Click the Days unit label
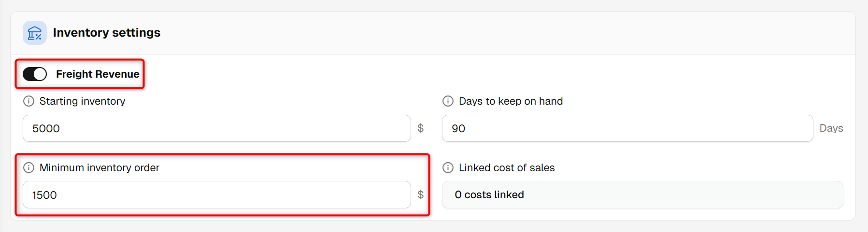 point(831,128)
